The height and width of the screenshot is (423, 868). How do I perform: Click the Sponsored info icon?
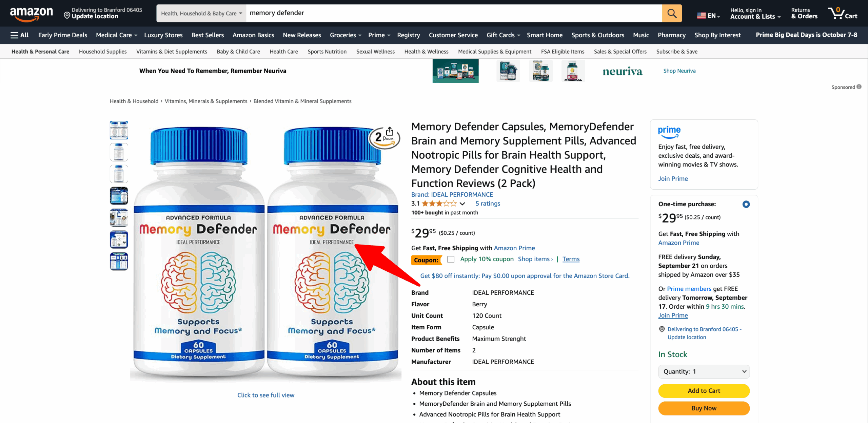pyautogui.click(x=859, y=87)
